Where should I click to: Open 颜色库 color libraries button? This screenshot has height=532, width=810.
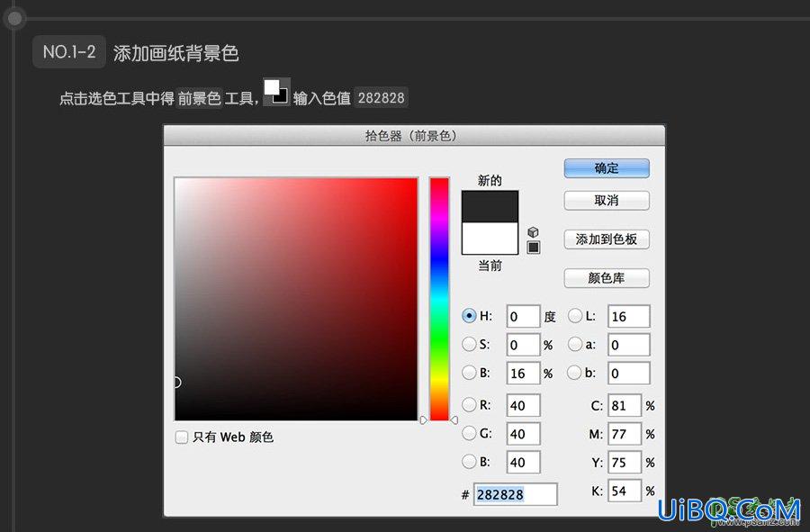click(607, 278)
